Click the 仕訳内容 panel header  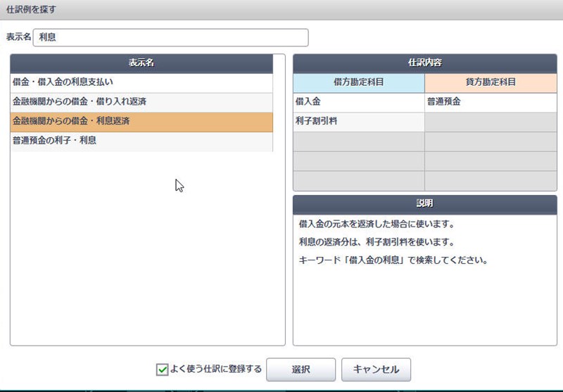[425, 63]
